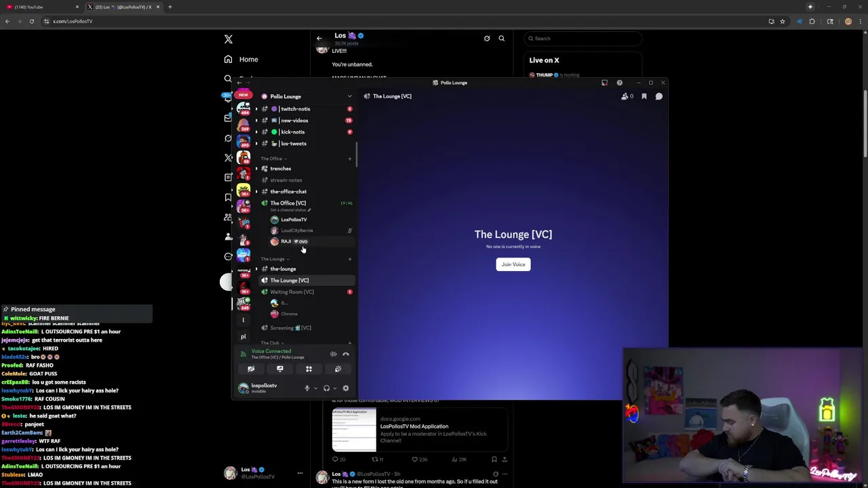Share your screen in Discord
Image resolution: width=868 pixels, height=488 pixels.
(x=279, y=369)
